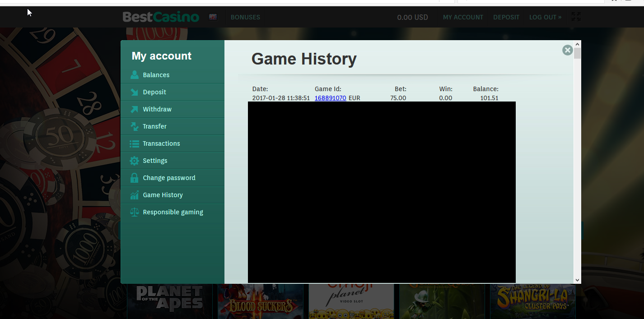Click the date 2017-01-28 11:38:51

click(281, 98)
